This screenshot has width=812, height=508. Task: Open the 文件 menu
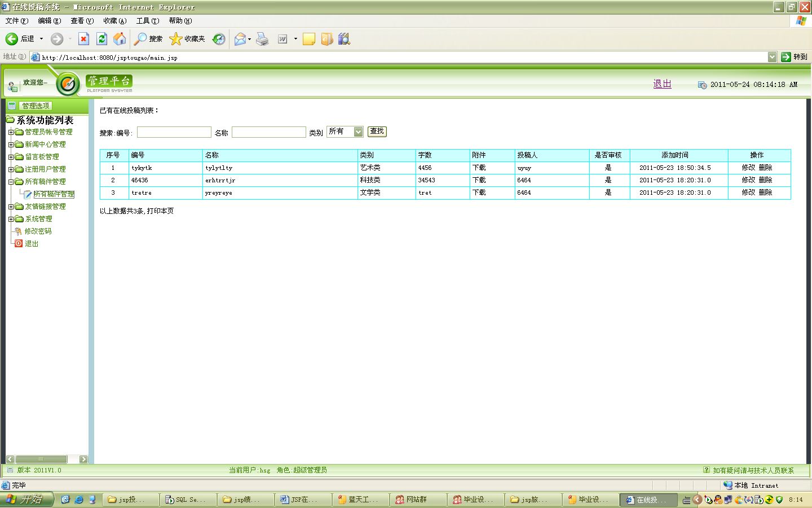[16, 21]
